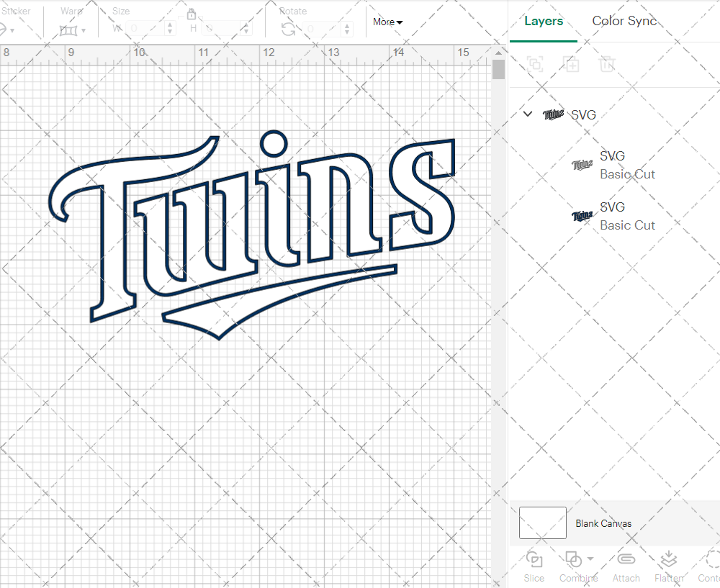Click the Slice tool icon

(x=534, y=560)
